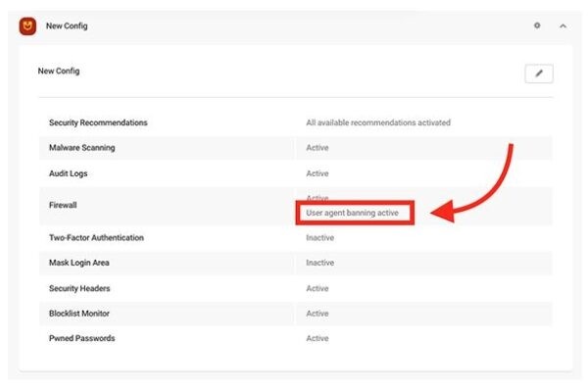Image resolution: width=588 pixels, height=391 pixels.
Task: Click Inactive status for Two-Factor Authentication
Action: click(x=319, y=238)
